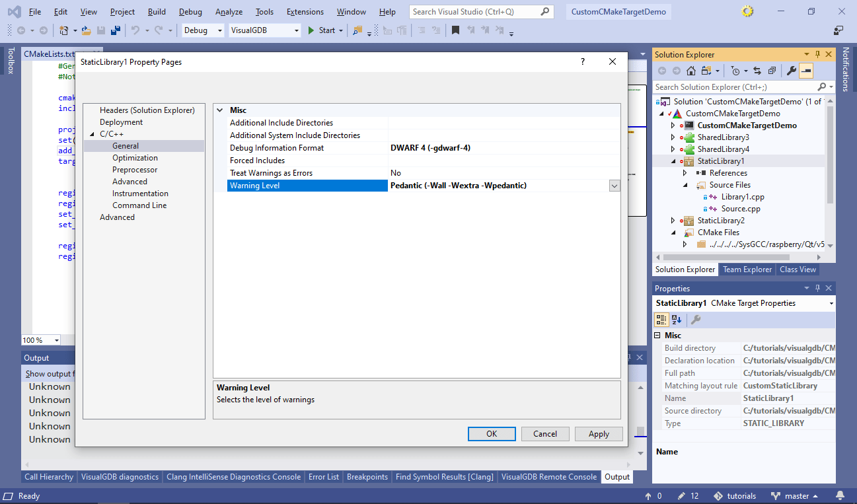Open Solution Explorer wrench Properties icon
The width and height of the screenshot is (857, 504).
791,71
